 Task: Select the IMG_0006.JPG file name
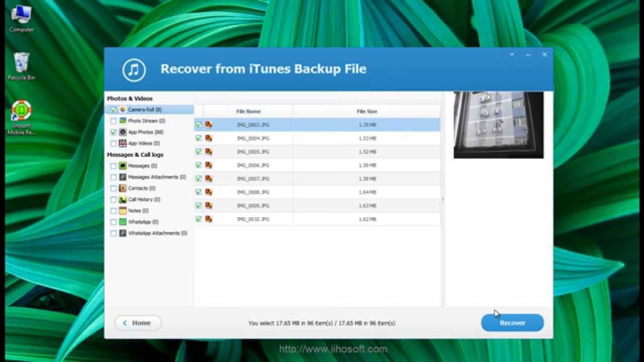[x=253, y=165]
